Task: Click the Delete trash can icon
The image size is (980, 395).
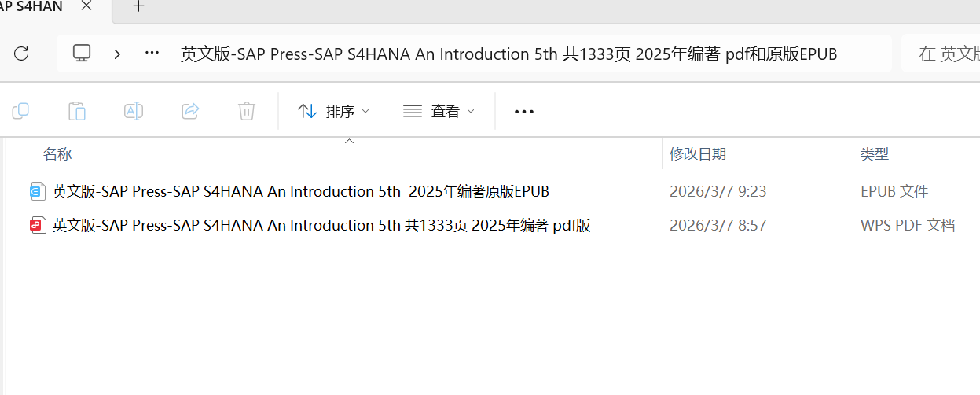Action: click(247, 111)
